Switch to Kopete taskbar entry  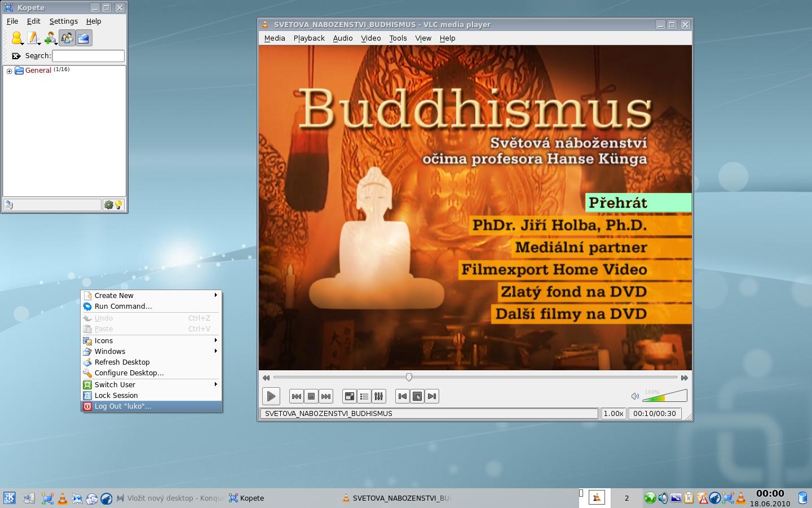coord(281,498)
